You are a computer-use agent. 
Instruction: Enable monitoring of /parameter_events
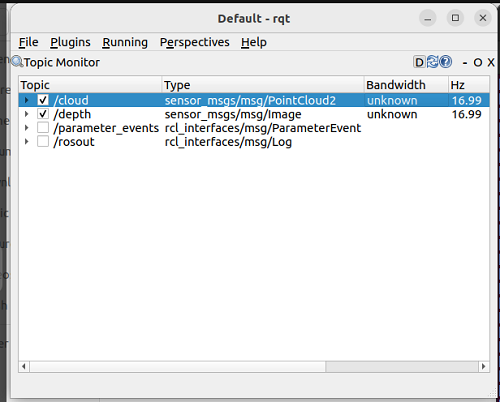click(x=43, y=128)
